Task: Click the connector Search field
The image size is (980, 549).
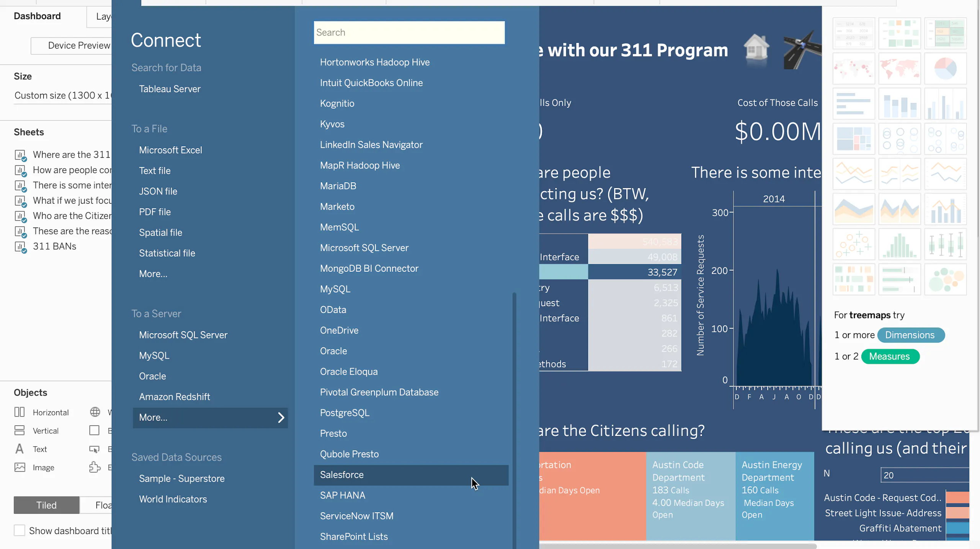Action: click(409, 33)
